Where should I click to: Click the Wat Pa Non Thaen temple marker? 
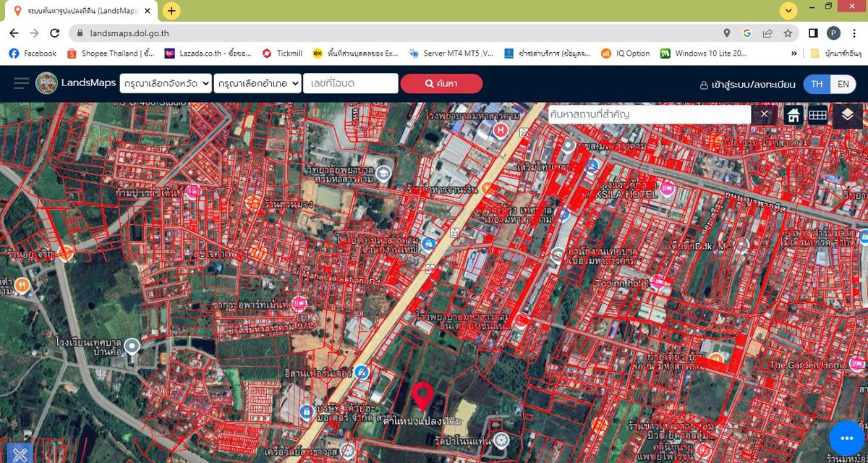[x=501, y=440]
